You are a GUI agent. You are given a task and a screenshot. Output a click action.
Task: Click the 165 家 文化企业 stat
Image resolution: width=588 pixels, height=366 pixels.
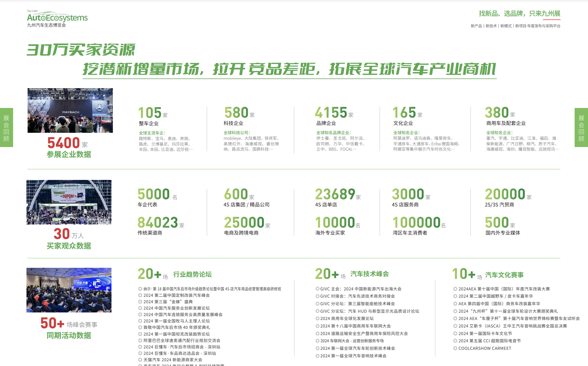click(x=407, y=116)
